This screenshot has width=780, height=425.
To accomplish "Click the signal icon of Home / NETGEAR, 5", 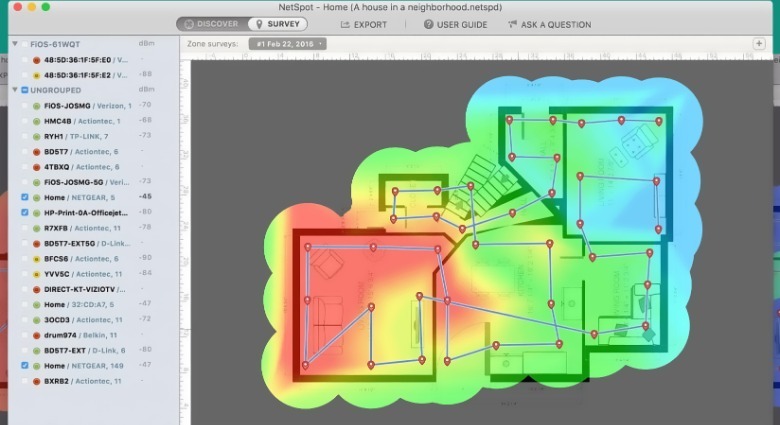I will click(x=36, y=198).
